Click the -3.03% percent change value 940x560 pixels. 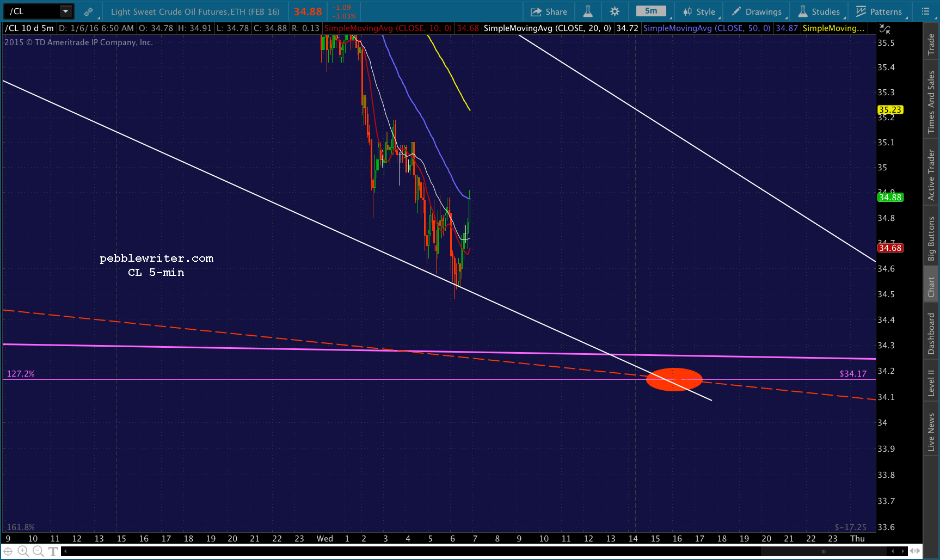pyautogui.click(x=345, y=16)
